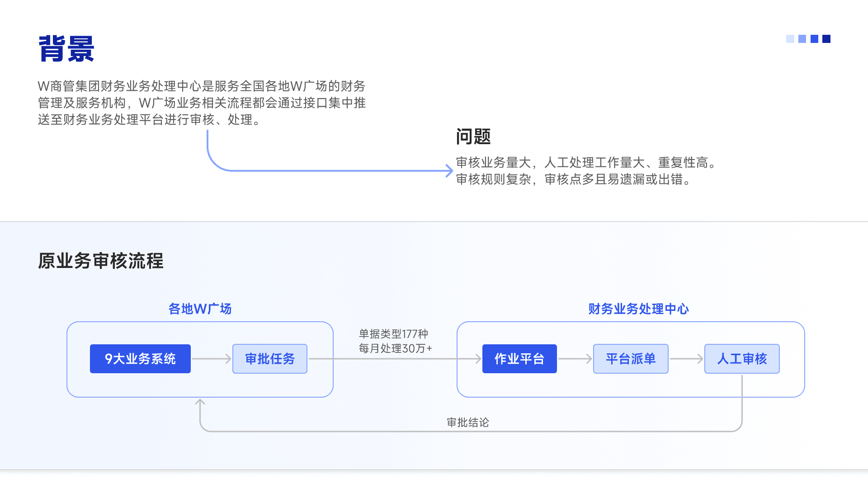Click the 审批结论 label on the return arrow
Image resolution: width=868 pixels, height=488 pixels.
(468, 422)
